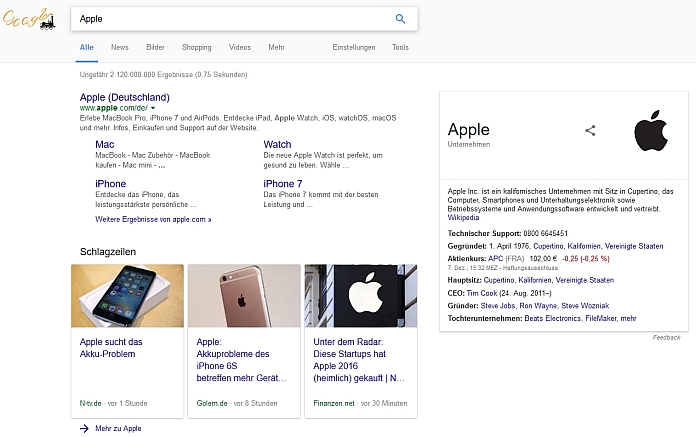Click the N-tv.de source label
Screen dimensions: 696x437
click(91, 403)
